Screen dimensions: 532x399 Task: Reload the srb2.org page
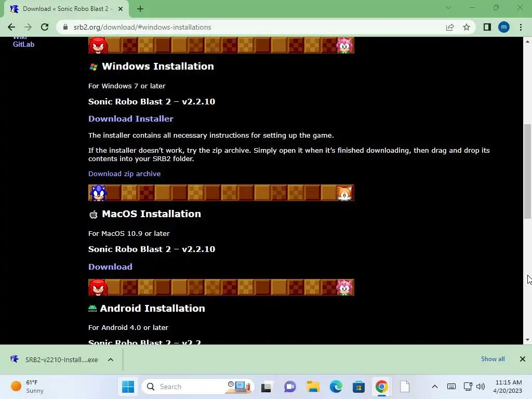(x=45, y=27)
